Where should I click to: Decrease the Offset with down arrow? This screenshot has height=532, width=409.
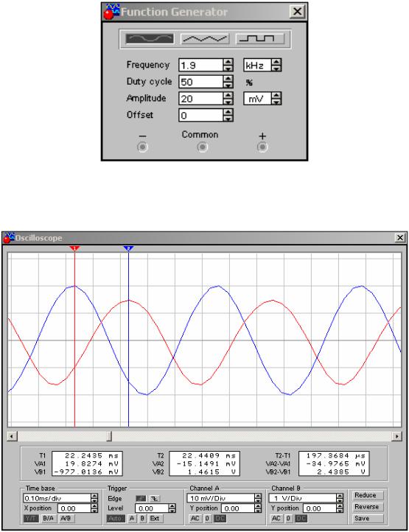point(228,118)
